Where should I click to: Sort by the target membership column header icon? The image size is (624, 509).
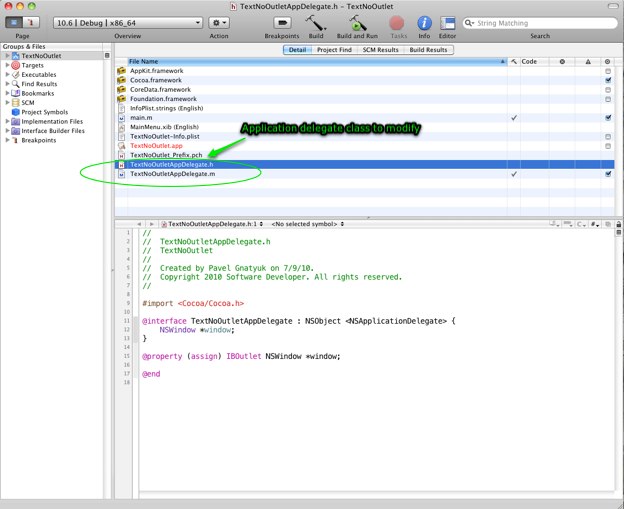click(x=607, y=62)
